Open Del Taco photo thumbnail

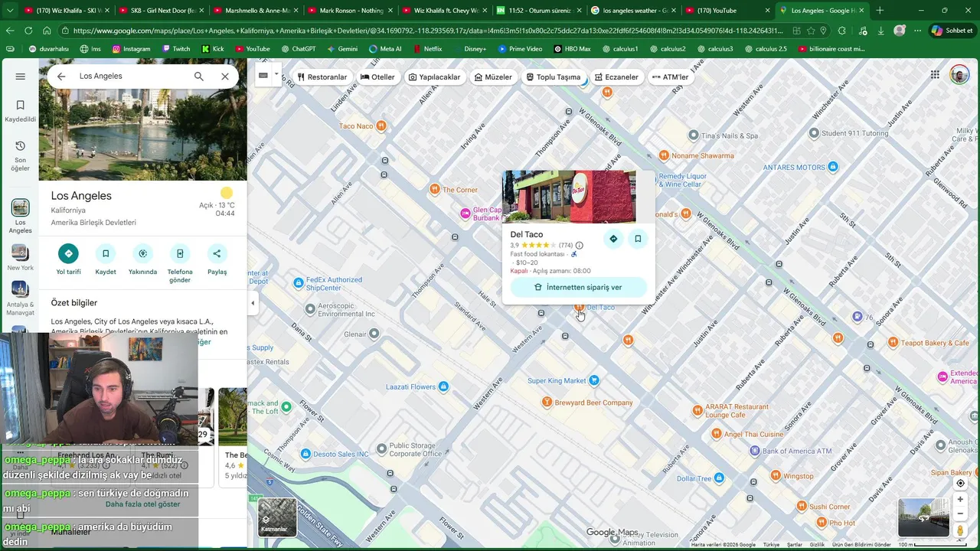pyautogui.click(x=569, y=197)
